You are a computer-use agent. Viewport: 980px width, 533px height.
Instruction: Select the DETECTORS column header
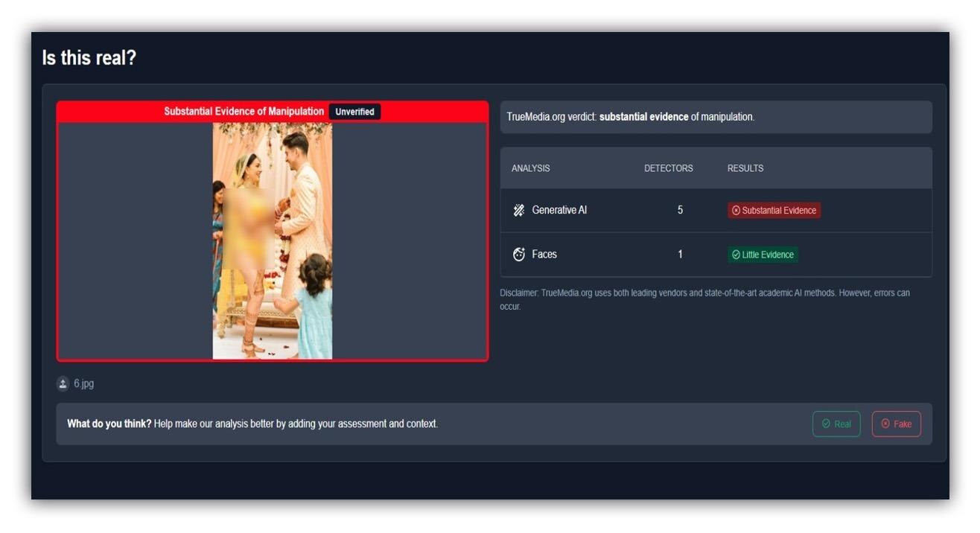tap(668, 168)
